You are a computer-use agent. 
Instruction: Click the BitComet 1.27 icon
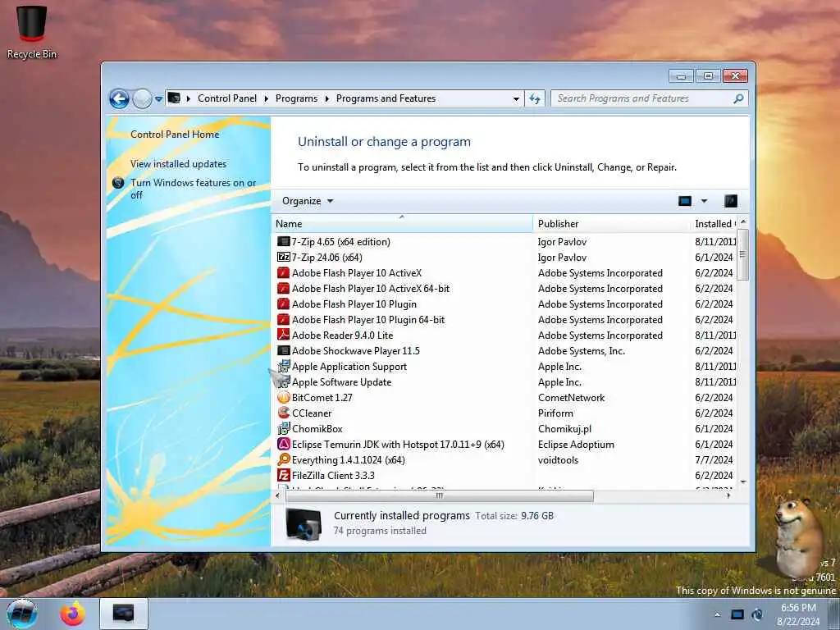(x=283, y=398)
